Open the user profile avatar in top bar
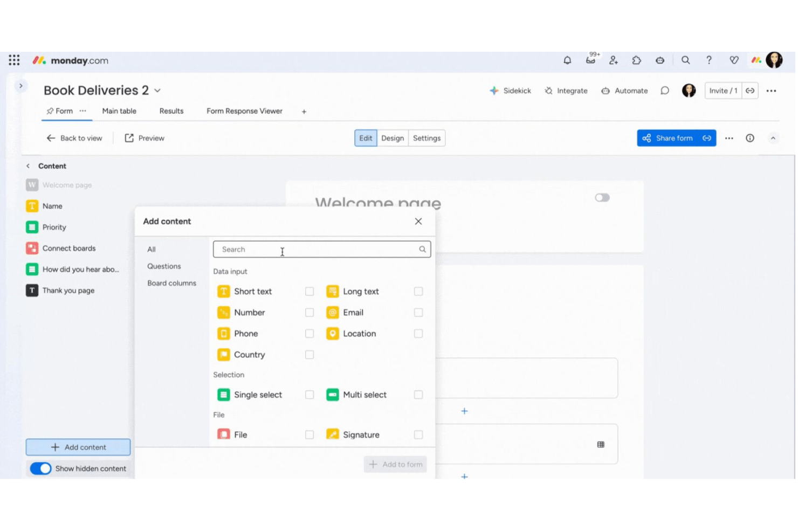 pyautogui.click(x=774, y=60)
